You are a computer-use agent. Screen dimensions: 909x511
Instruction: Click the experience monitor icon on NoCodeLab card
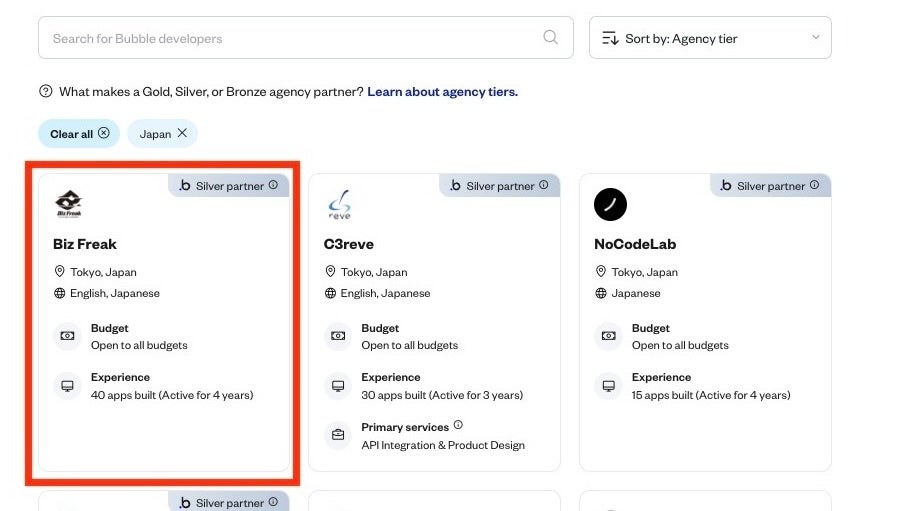point(609,386)
